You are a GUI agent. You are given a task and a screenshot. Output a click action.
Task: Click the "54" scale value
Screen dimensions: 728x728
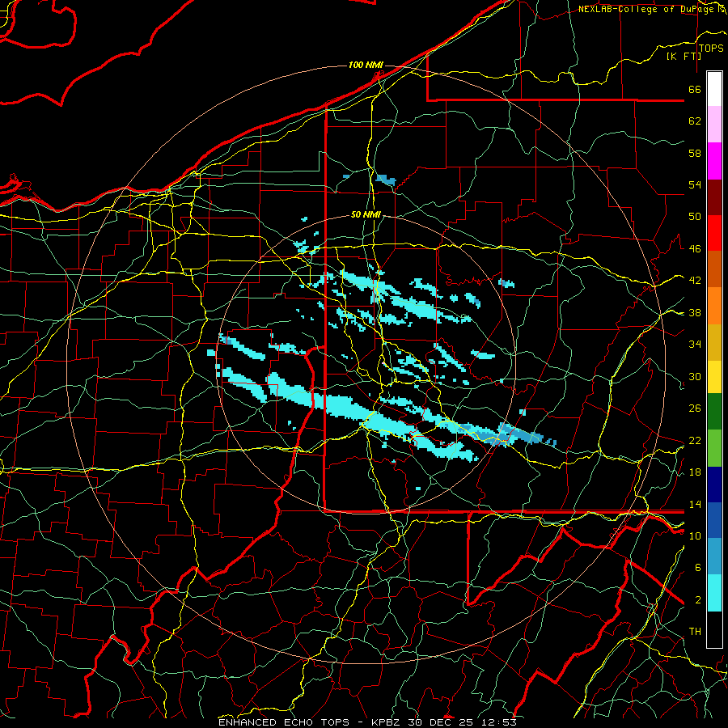pyautogui.click(x=695, y=184)
